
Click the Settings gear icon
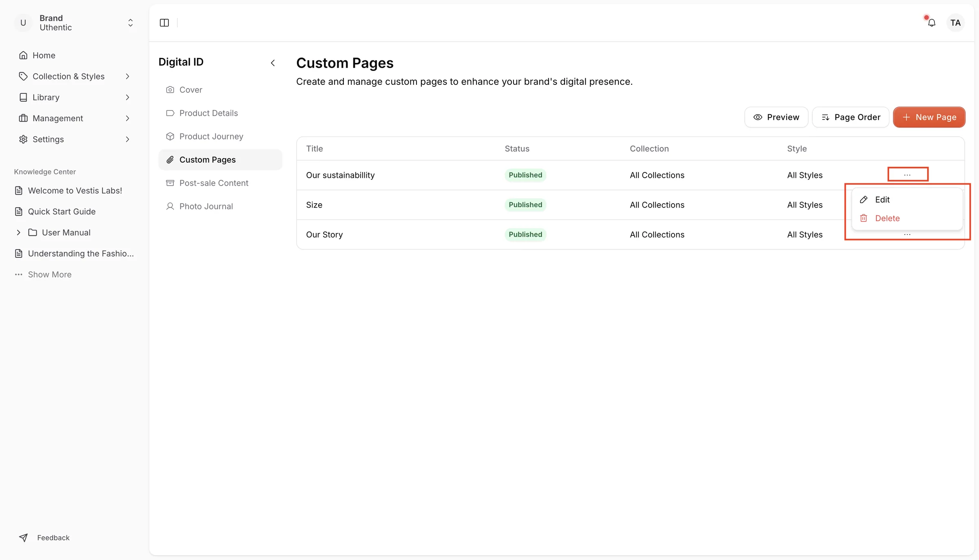coord(23,139)
